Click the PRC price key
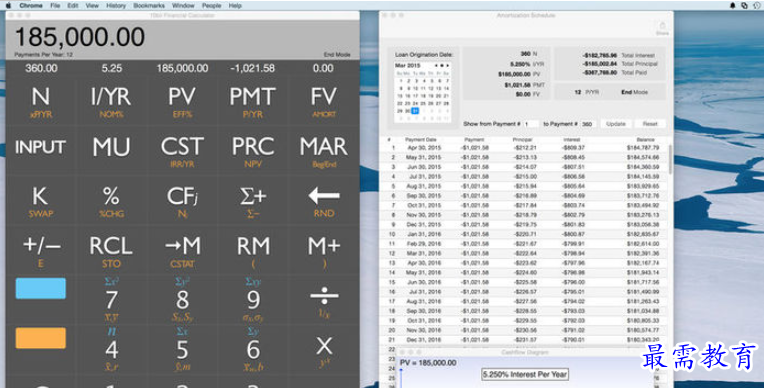 pos(252,151)
